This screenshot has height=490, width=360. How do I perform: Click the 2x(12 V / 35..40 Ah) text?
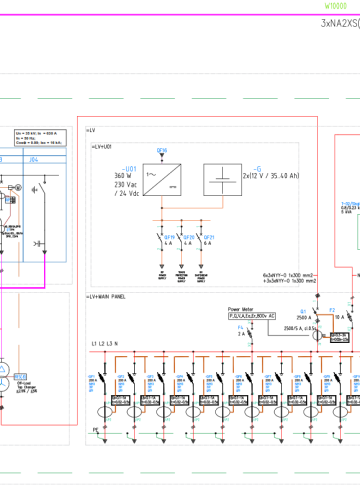click(271, 176)
